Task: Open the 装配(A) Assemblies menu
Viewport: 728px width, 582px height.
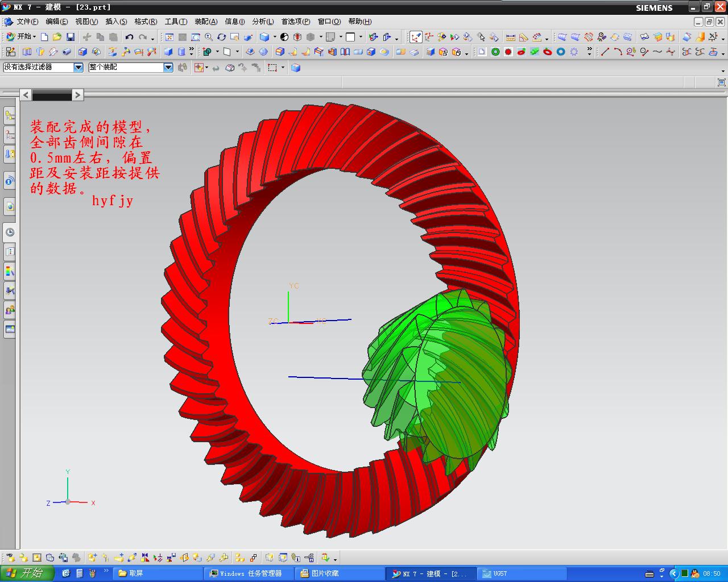Action: 206,22
